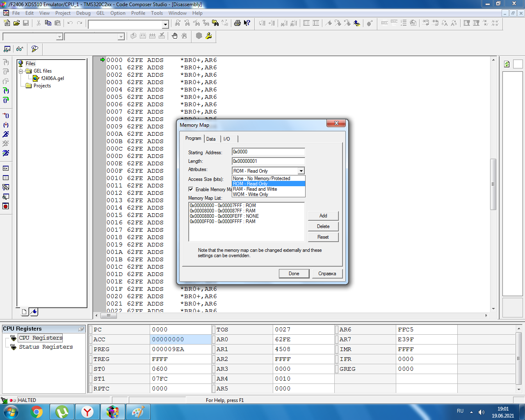This screenshot has width=525, height=420.
Task: Click the disassembly vertical scrollbar thumb
Action: [x=493, y=184]
